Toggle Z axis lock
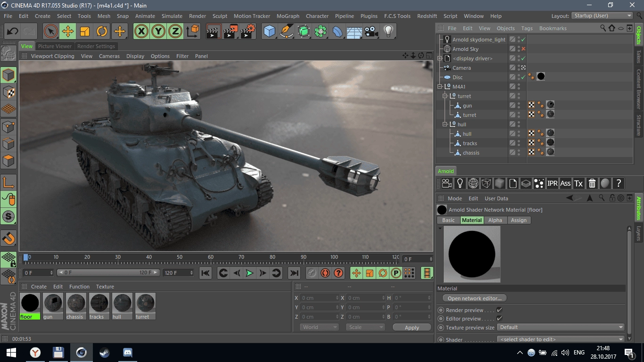This screenshot has width=644, height=362. (175, 32)
